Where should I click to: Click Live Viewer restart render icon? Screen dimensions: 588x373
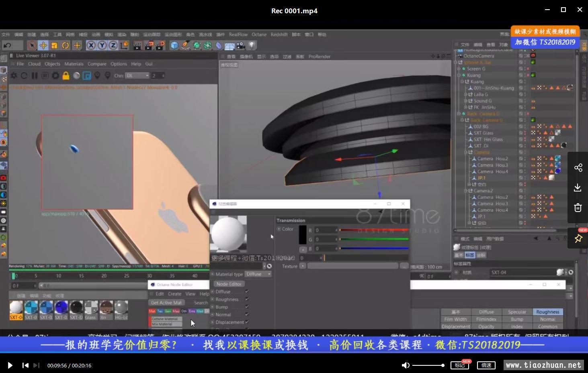[x=24, y=75]
